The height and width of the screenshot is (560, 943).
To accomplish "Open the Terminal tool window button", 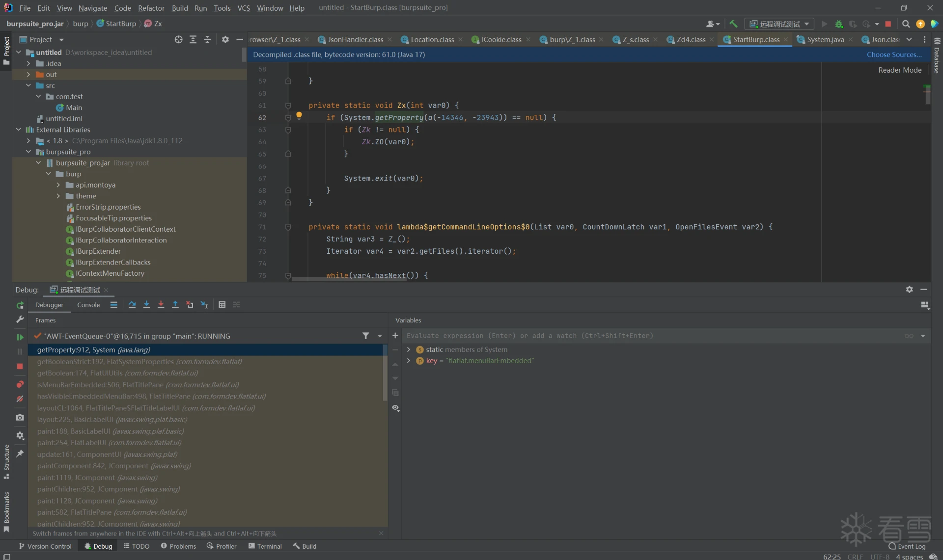I will click(265, 546).
